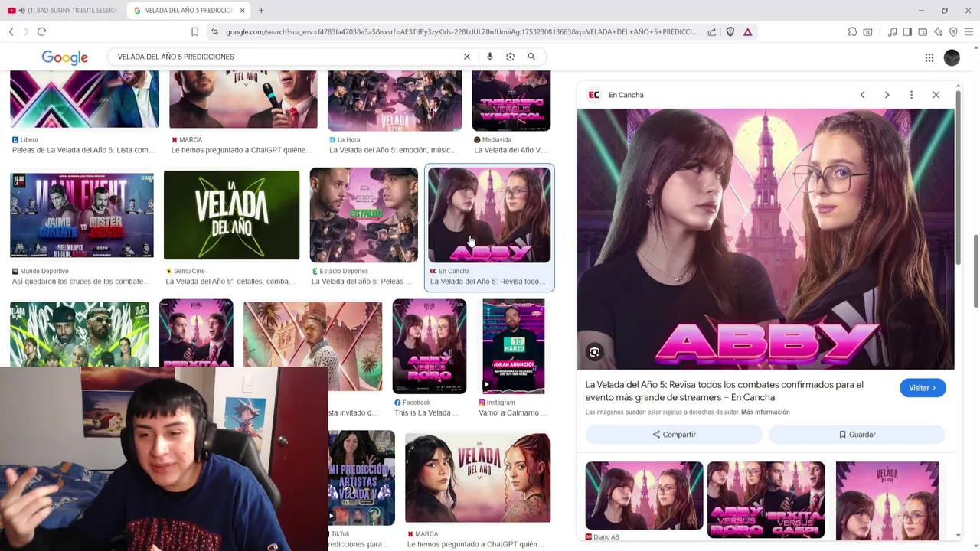Click the share page icon in address bar
980x551 pixels.
[712, 32]
